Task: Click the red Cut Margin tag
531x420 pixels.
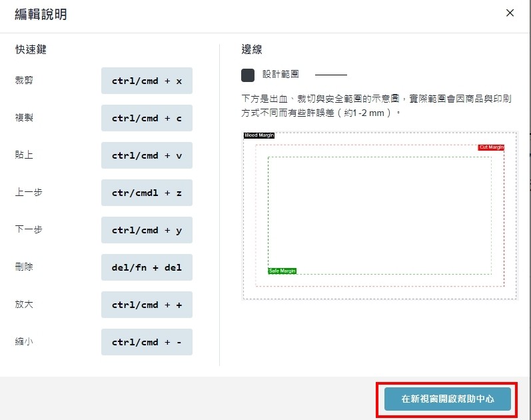Action: (x=491, y=147)
